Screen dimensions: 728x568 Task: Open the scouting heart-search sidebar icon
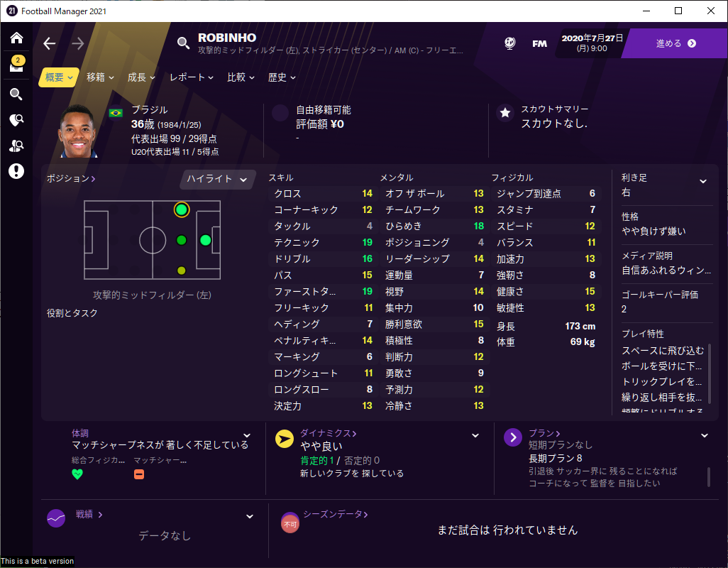pos(16,120)
